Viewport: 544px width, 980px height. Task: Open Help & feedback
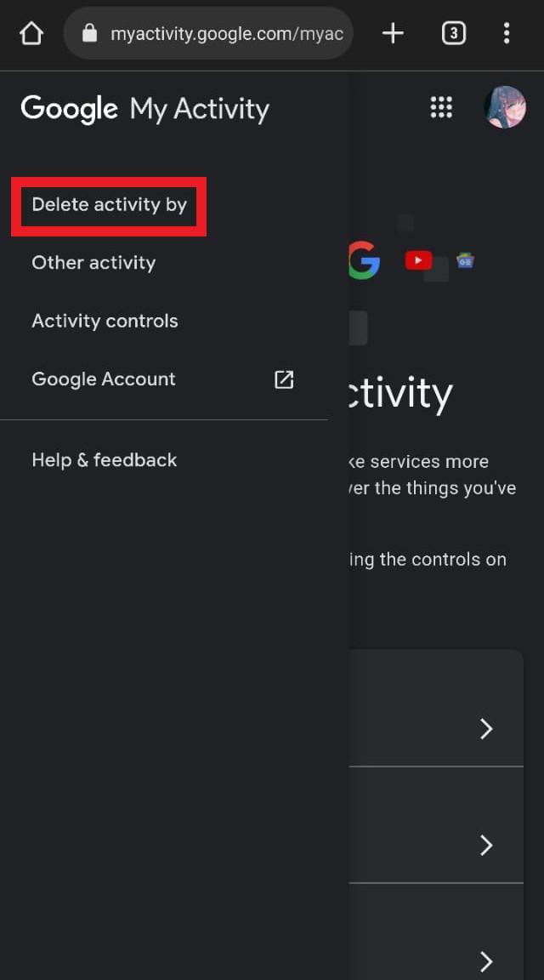105,460
